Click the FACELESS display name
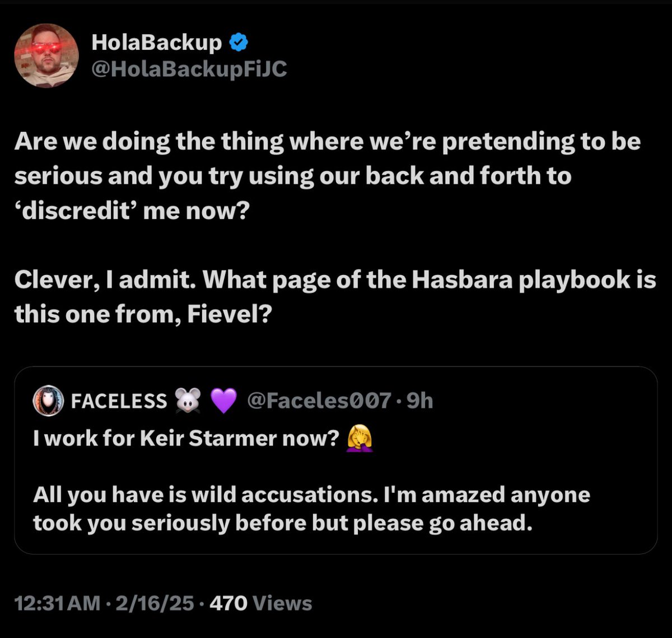This screenshot has width=672, height=638. tap(119, 401)
